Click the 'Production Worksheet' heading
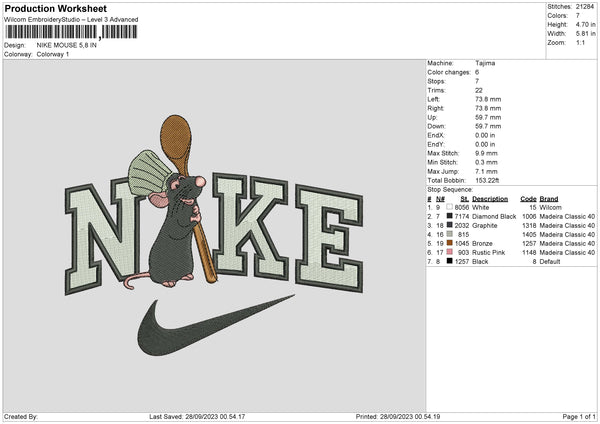 [55, 8]
